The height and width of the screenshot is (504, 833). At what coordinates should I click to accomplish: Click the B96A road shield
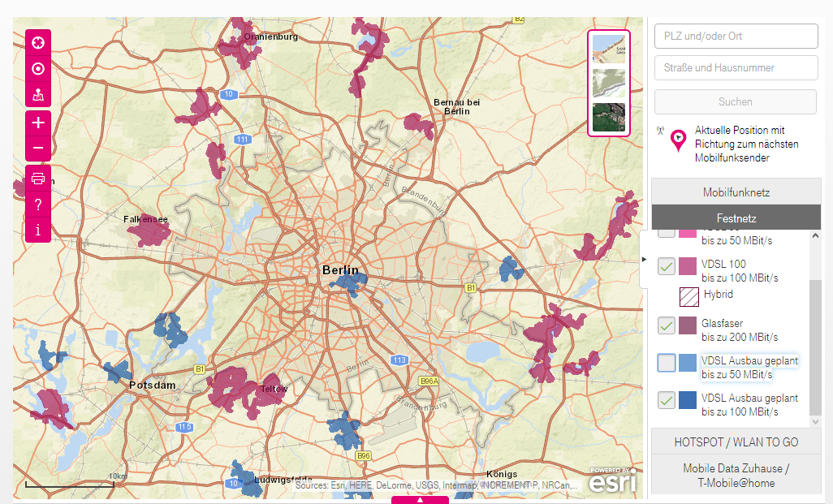pos(429,381)
